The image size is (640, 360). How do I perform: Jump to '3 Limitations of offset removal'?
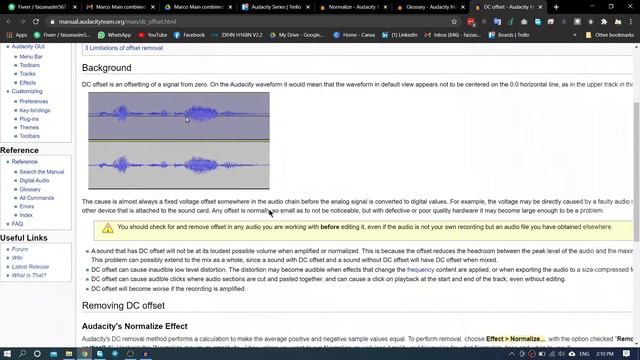pyautogui.click(x=124, y=48)
